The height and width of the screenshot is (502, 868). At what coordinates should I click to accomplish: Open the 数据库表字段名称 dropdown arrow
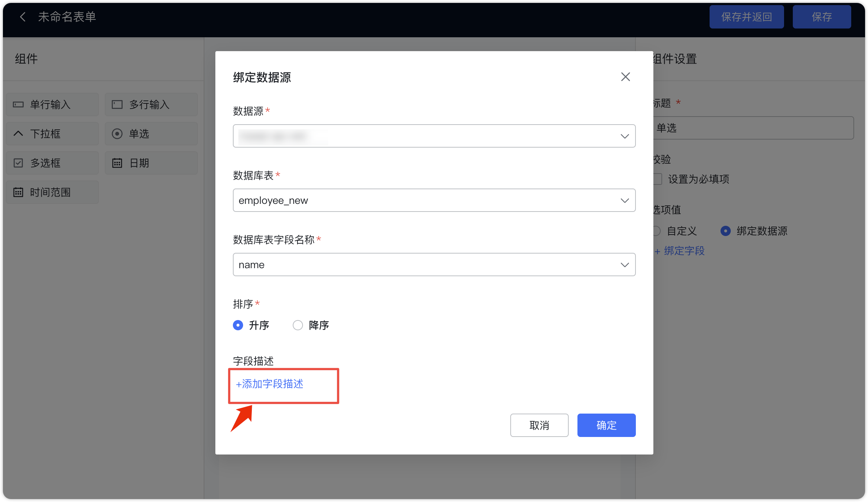625,265
